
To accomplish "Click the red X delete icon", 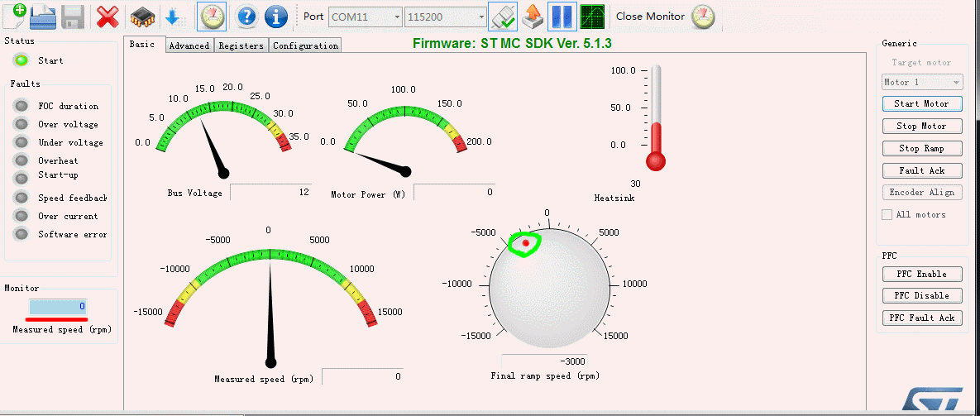I will [108, 17].
